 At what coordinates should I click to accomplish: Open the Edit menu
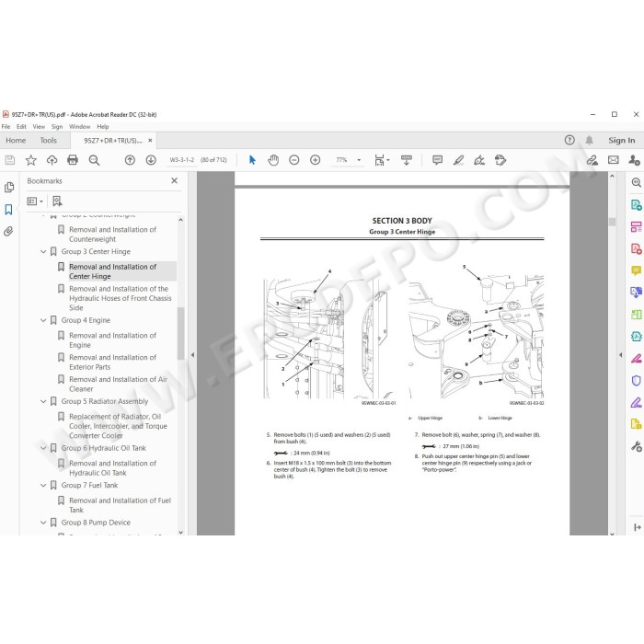(x=21, y=127)
